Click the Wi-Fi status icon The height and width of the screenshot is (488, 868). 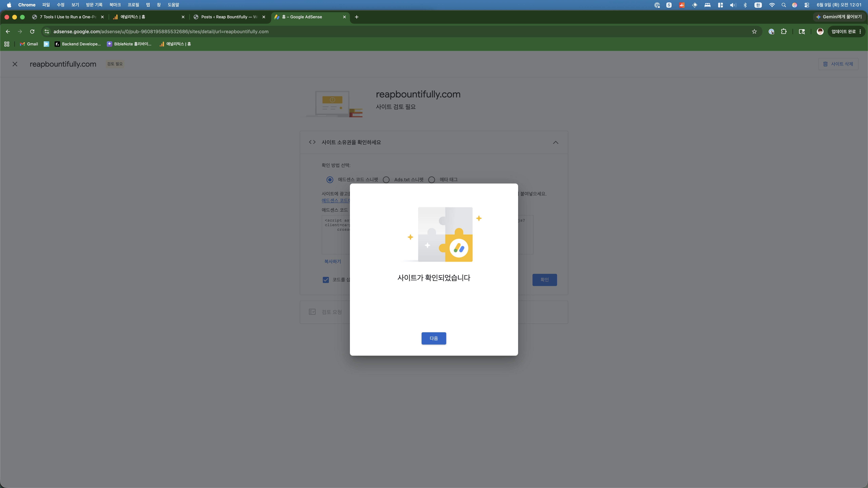coord(772,5)
